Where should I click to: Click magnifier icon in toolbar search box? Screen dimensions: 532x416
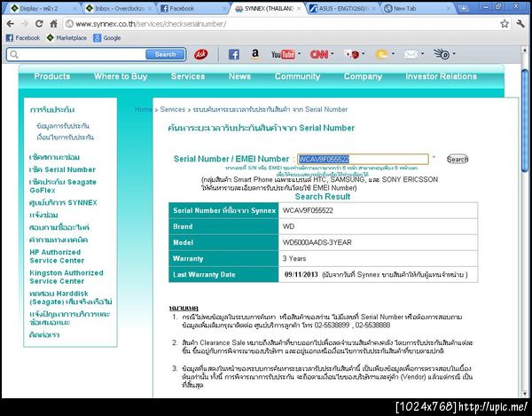tap(14, 54)
